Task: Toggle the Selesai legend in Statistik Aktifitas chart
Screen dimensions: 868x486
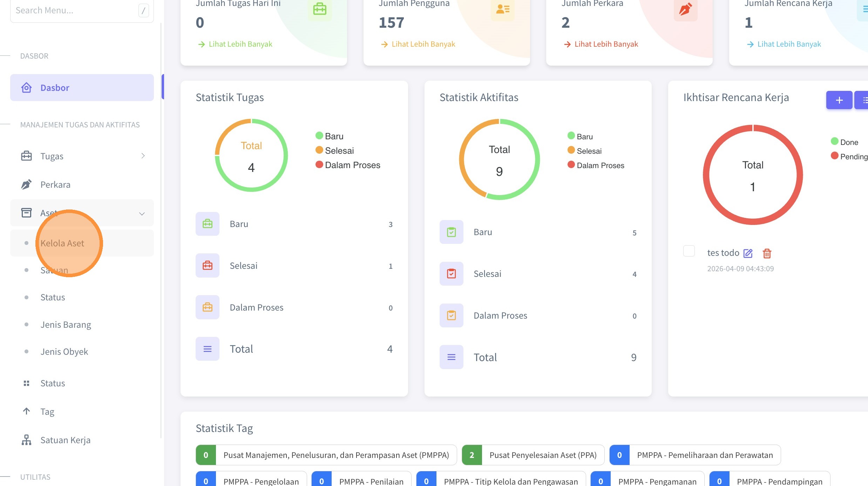Action: click(584, 151)
